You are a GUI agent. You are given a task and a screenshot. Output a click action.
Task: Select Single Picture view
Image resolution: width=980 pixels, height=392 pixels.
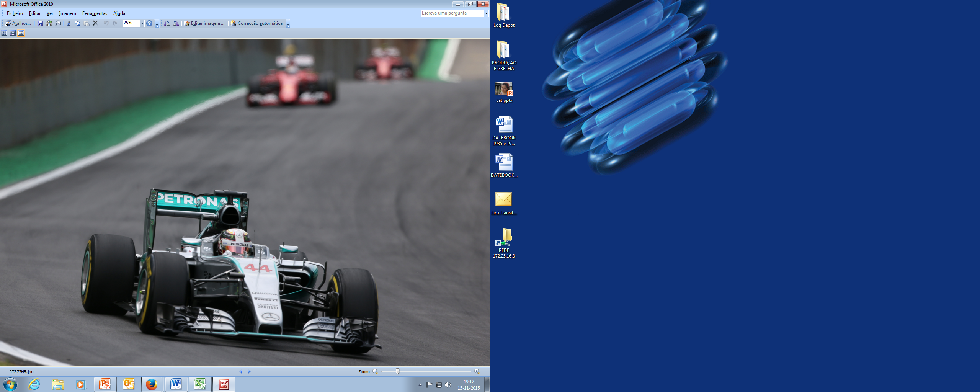pos(21,33)
